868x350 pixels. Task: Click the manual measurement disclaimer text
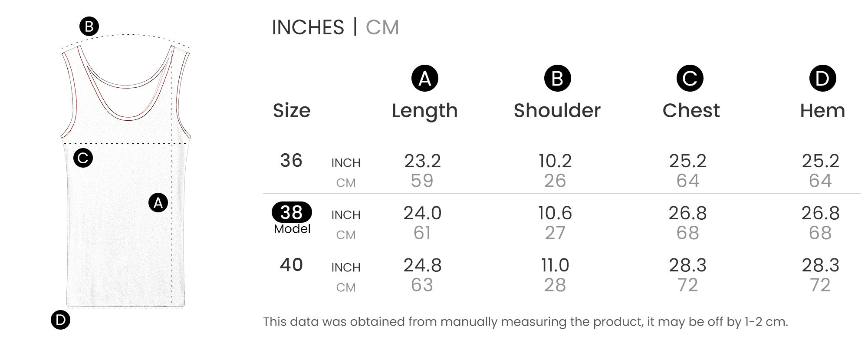point(525,322)
